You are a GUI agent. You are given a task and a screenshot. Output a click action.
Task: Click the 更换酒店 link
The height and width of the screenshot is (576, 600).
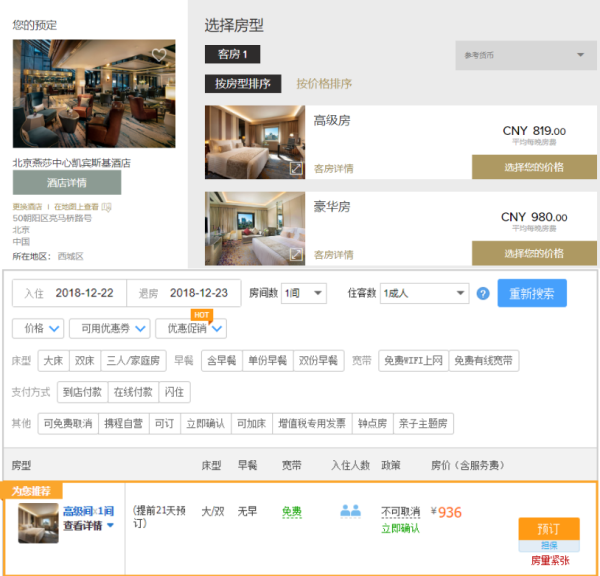click(27, 207)
